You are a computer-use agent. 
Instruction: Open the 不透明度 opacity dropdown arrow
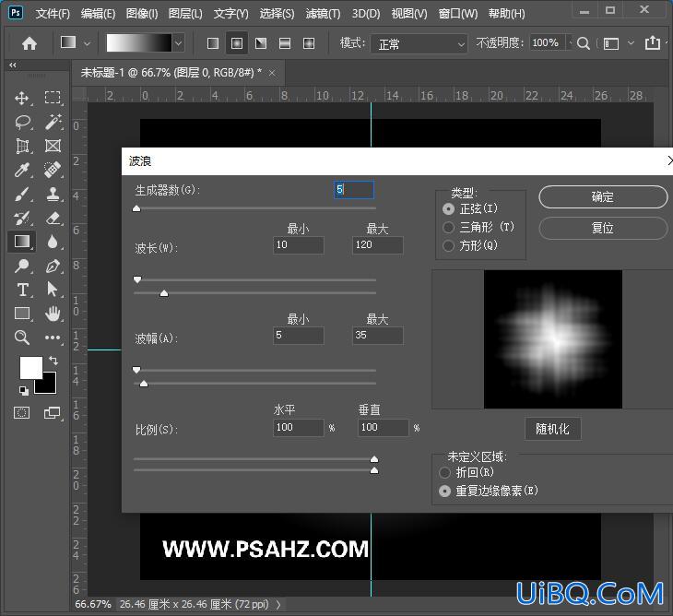(571, 43)
